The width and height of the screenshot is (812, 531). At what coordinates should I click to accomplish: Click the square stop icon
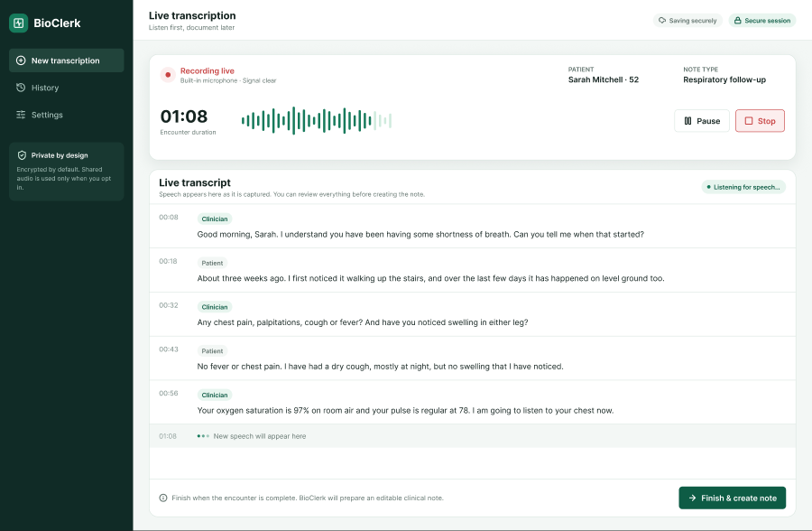[748, 121]
